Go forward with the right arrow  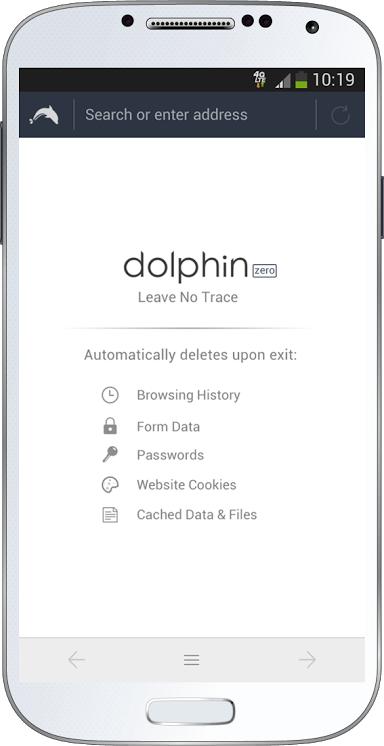307,660
